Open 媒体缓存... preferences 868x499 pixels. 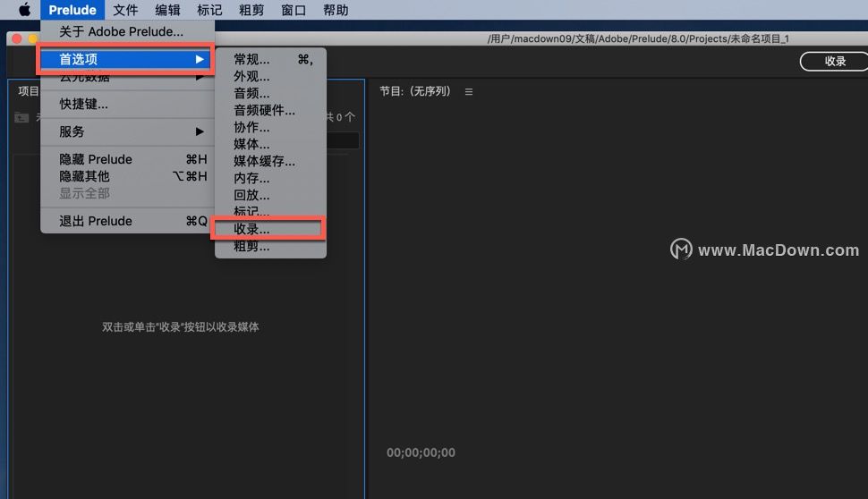(x=271, y=161)
